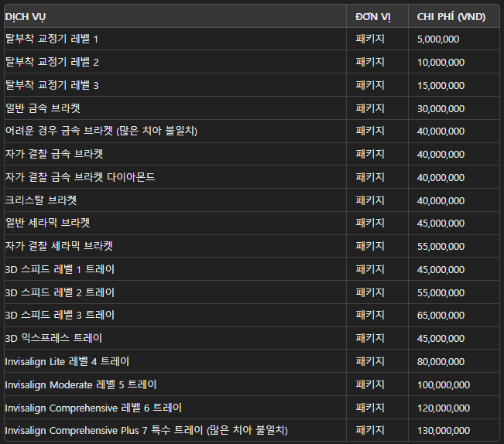The image size is (504, 444).
Task: Click '패키지' in the 크리스탈 브라켓 row
Action: [x=370, y=200]
